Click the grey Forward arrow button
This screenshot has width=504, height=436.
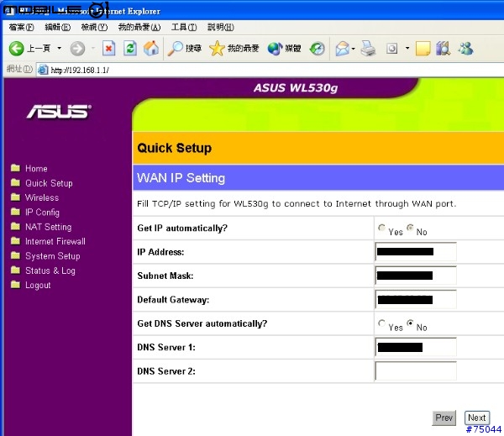(77, 49)
